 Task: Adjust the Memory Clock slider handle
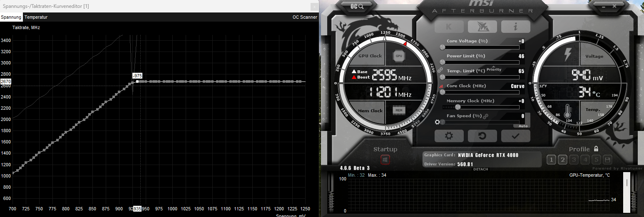point(458,107)
